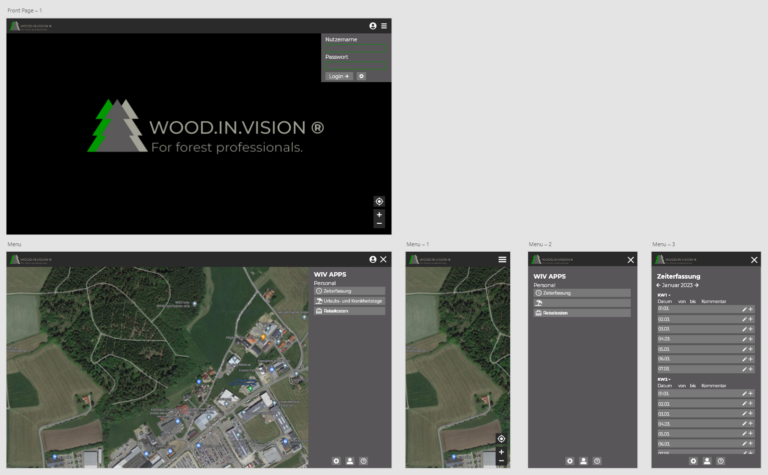Viewport: 768px width, 475px height.
Task: Open Urlaubs- und Krankheitstage in Menu frame
Action: [x=350, y=301]
